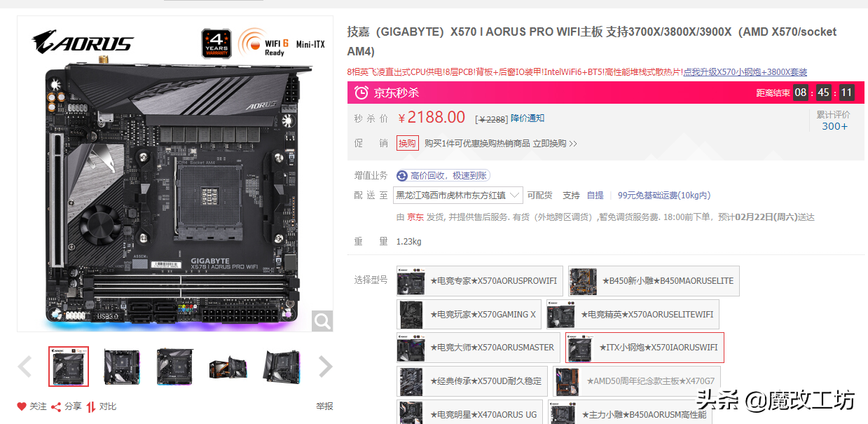Choose model ★电竞专家★X570AORUSPROWIFI
This screenshot has height=424, width=868.
480,281
